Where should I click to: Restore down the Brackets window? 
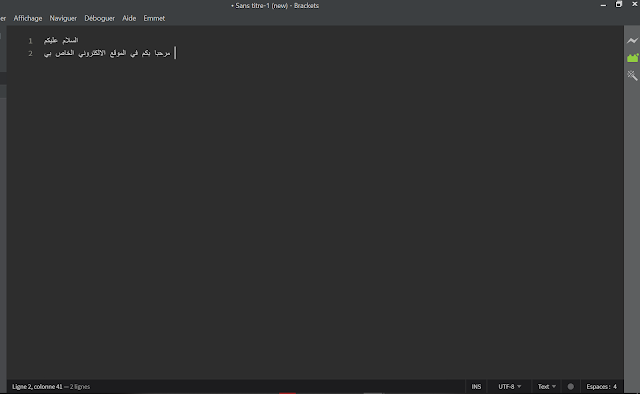pyautogui.click(x=619, y=4)
